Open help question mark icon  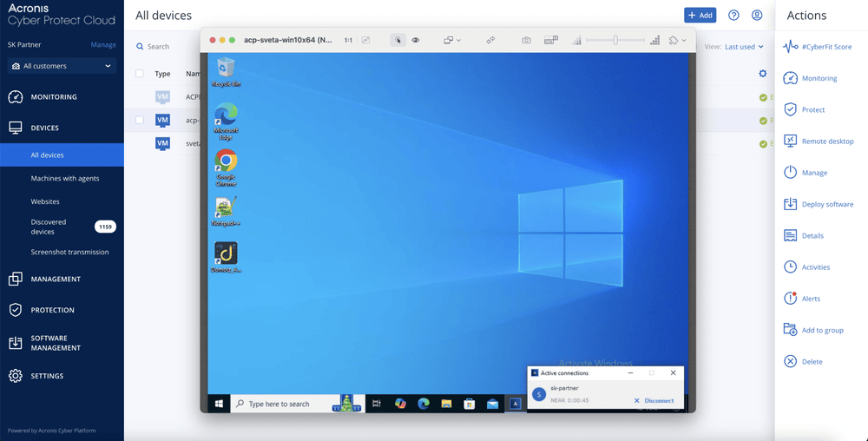pos(733,16)
